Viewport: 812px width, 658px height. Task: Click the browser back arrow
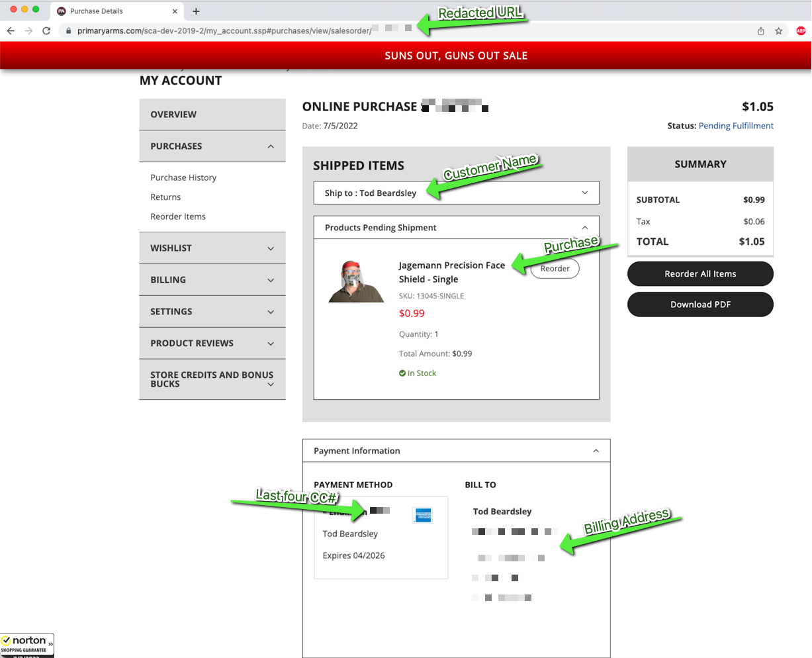tap(11, 30)
